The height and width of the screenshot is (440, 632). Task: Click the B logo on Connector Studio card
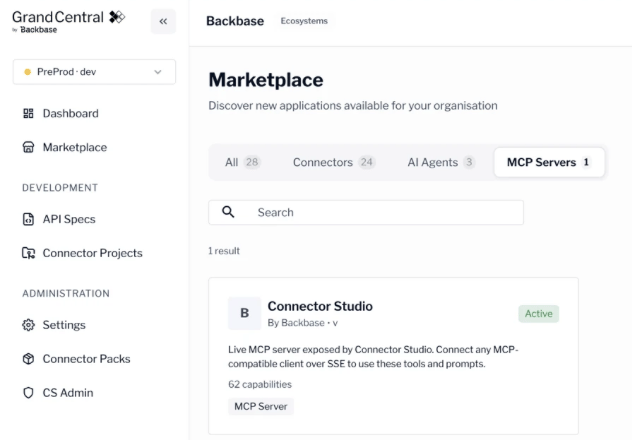click(x=245, y=313)
